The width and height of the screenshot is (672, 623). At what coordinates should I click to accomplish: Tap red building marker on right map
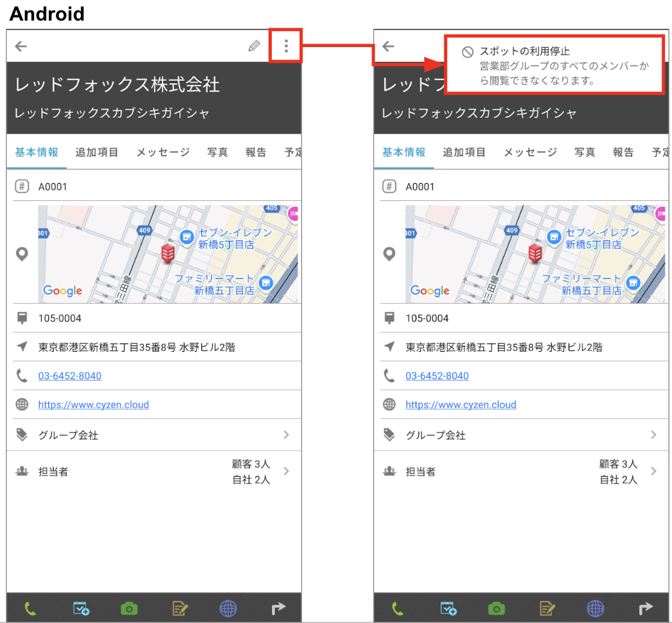click(x=535, y=253)
